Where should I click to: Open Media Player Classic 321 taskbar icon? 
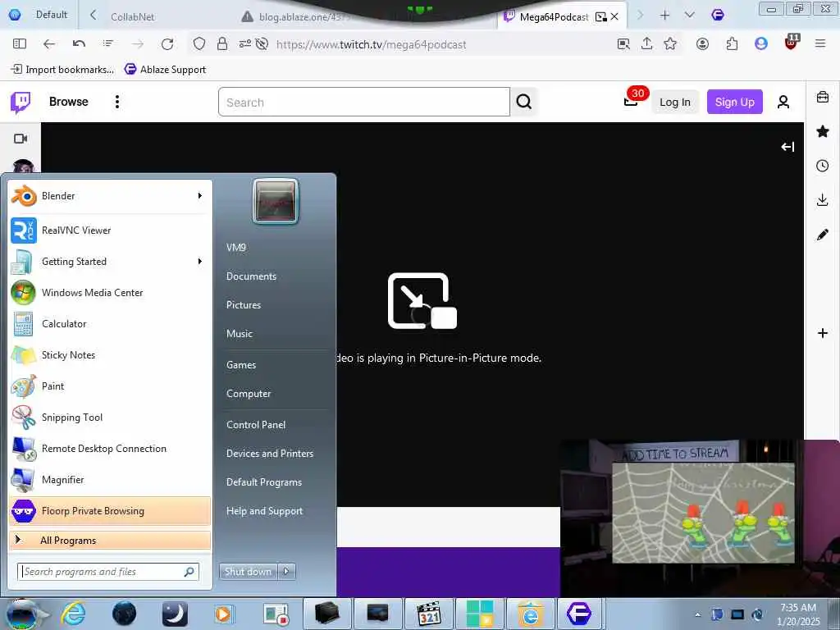(x=428, y=614)
